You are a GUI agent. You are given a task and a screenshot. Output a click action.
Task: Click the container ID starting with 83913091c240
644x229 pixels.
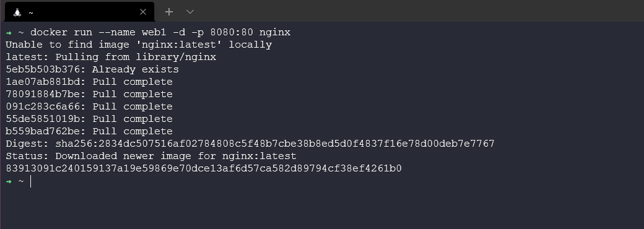tap(204, 168)
